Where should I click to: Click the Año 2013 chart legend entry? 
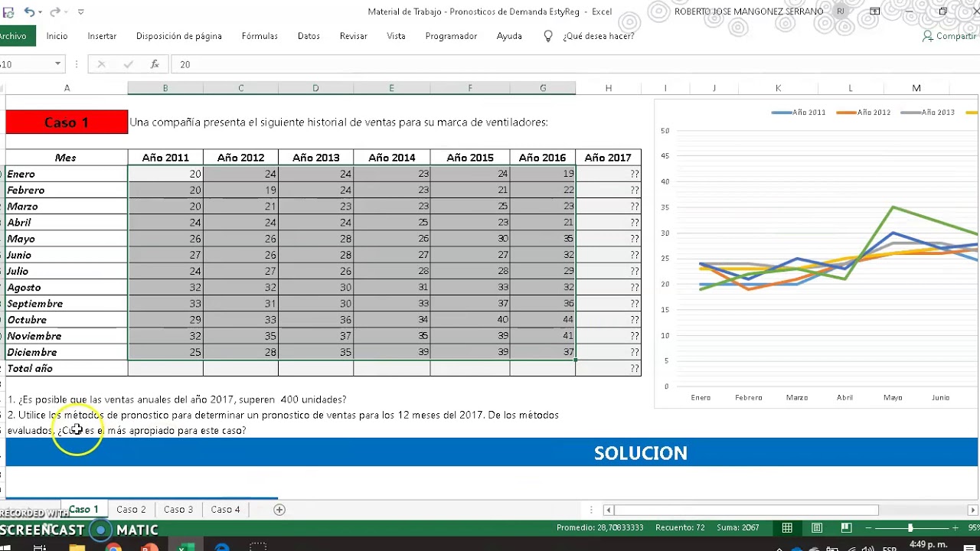tap(928, 112)
